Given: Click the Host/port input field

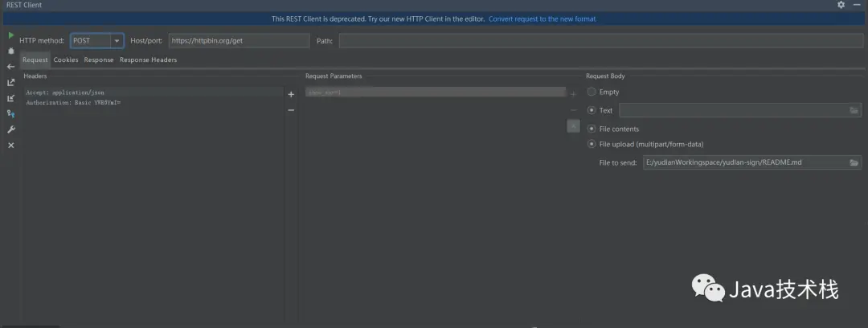Looking at the screenshot, I should pyautogui.click(x=240, y=41).
